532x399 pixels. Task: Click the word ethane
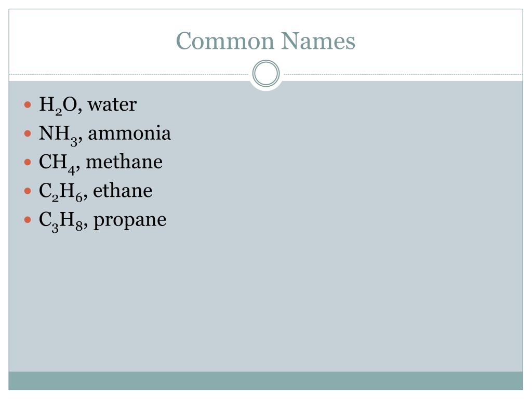[123, 190]
